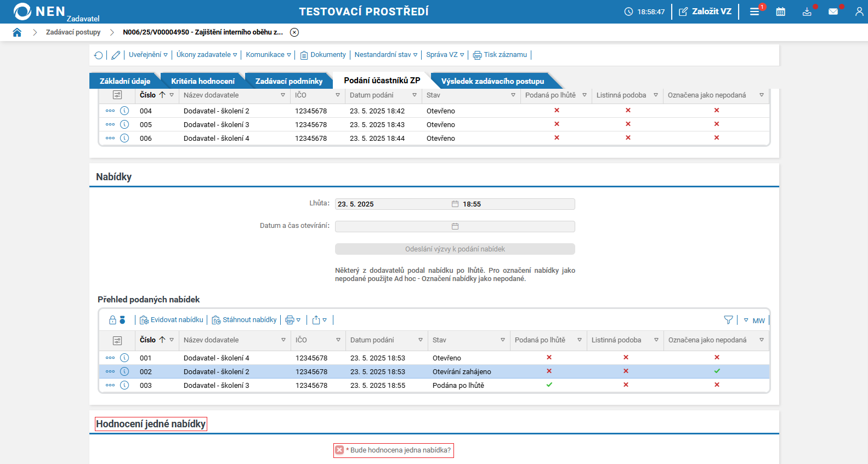Open the Výsledek zadávacího postupu tab
868x464 pixels.
492,81
